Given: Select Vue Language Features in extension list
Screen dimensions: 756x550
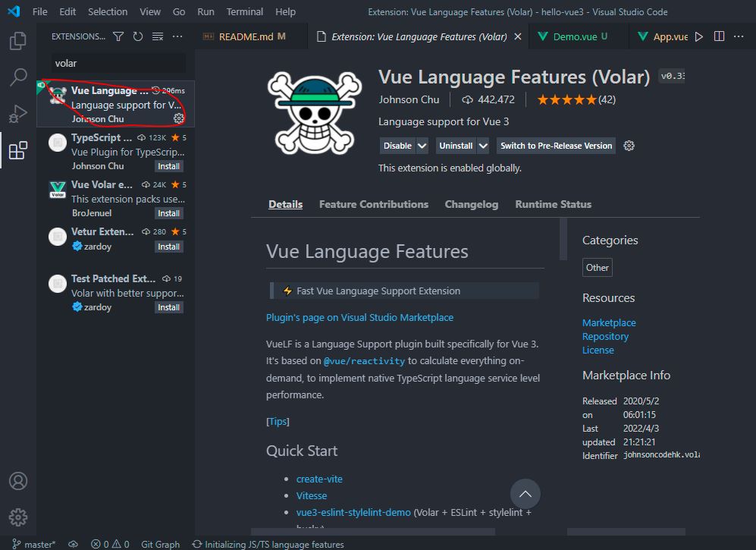Looking at the screenshot, I should 116,104.
